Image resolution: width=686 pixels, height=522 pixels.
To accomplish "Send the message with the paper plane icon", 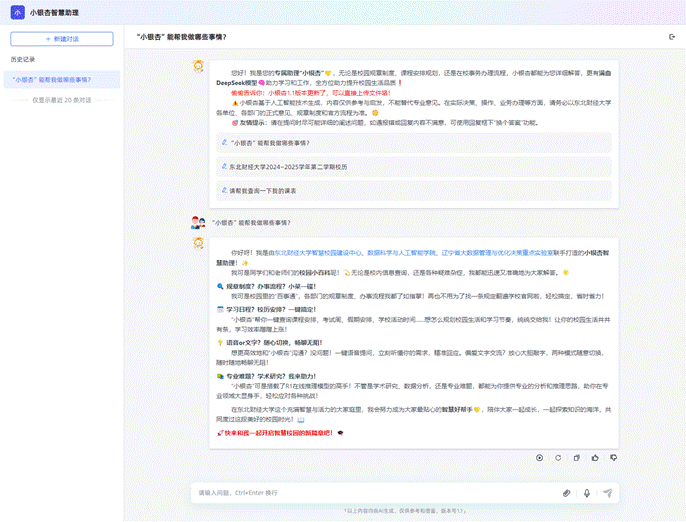I will (x=607, y=493).
